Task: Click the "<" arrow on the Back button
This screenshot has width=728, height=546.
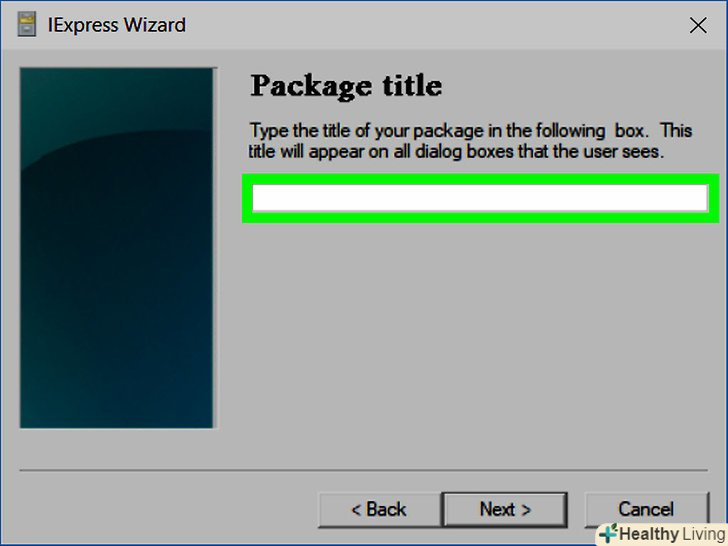Action: click(x=356, y=510)
